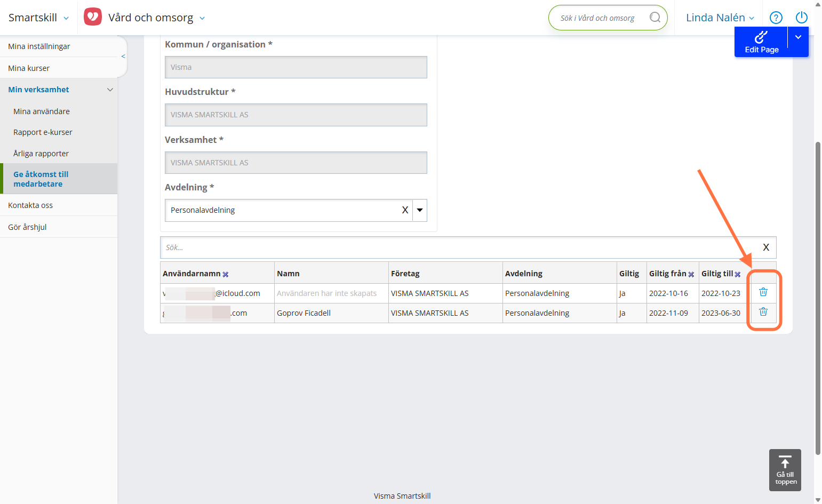This screenshot has height=504, width=822.
Task: Open the Linda Nalén user menu
Action: coord(720,18)
